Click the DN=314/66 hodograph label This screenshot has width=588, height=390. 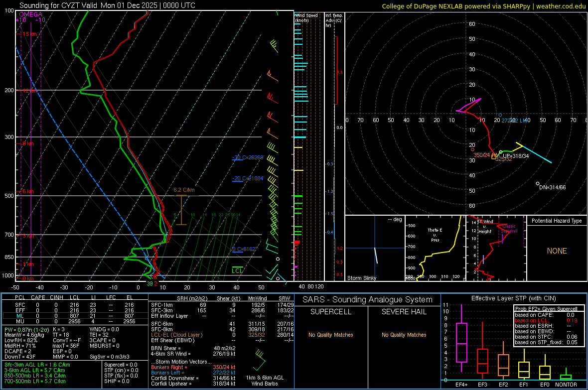[x=553, y=187]
